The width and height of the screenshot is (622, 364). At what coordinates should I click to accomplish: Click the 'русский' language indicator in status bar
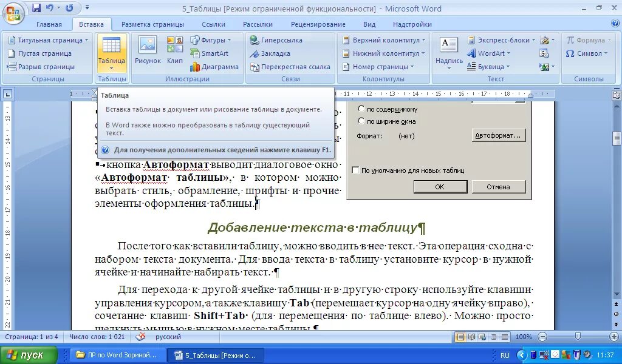click(x=168, y=337)
